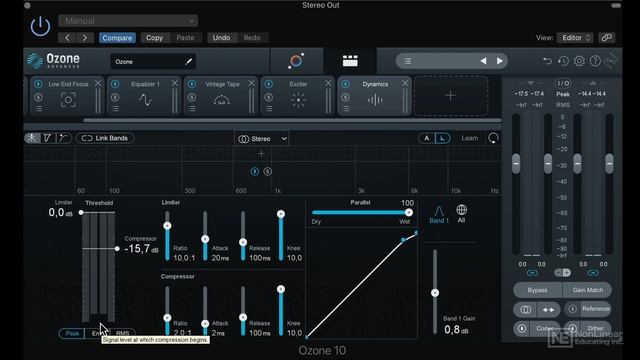Add a crossover band plus icon

[261, 153]
